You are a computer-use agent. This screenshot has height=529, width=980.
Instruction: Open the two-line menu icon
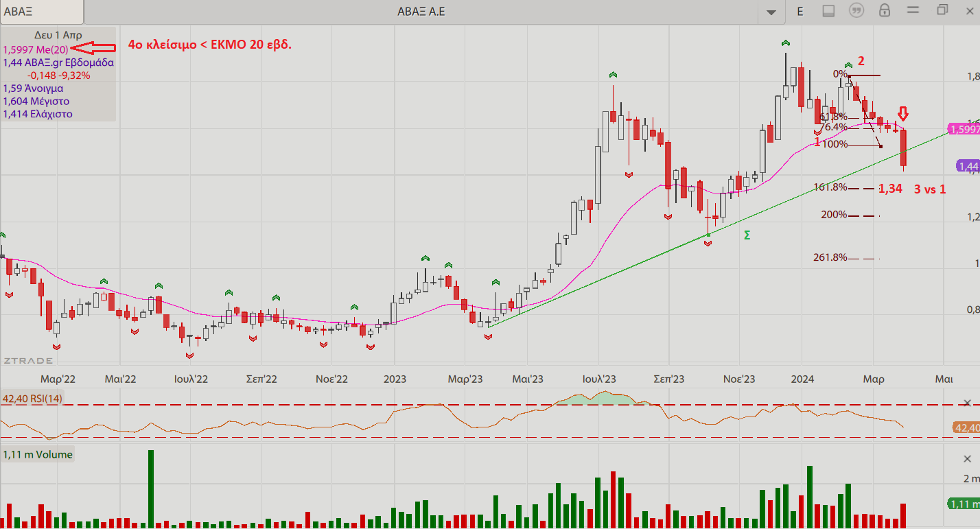(x=913, y=11)
